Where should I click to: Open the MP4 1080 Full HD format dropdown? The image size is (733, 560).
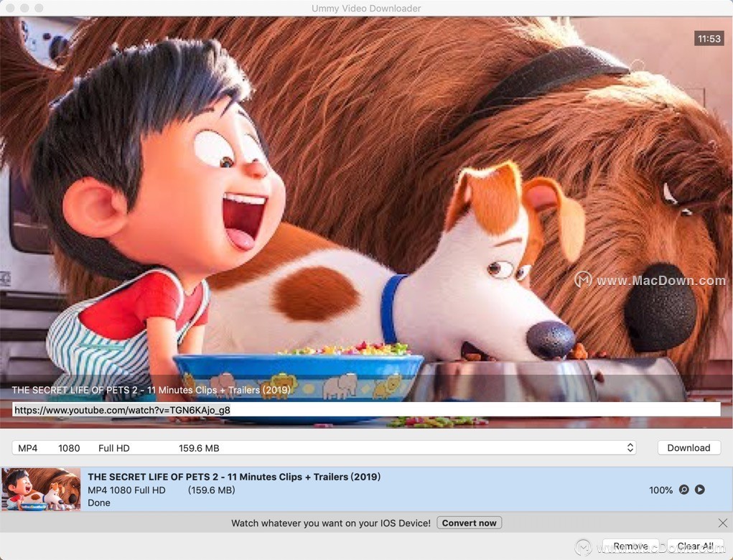tap(324, 448)
